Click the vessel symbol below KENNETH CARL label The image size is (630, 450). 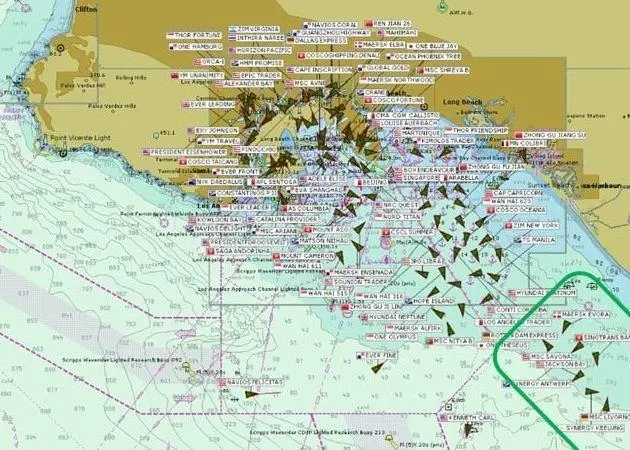pyautogui.click(x=467, y=430)
